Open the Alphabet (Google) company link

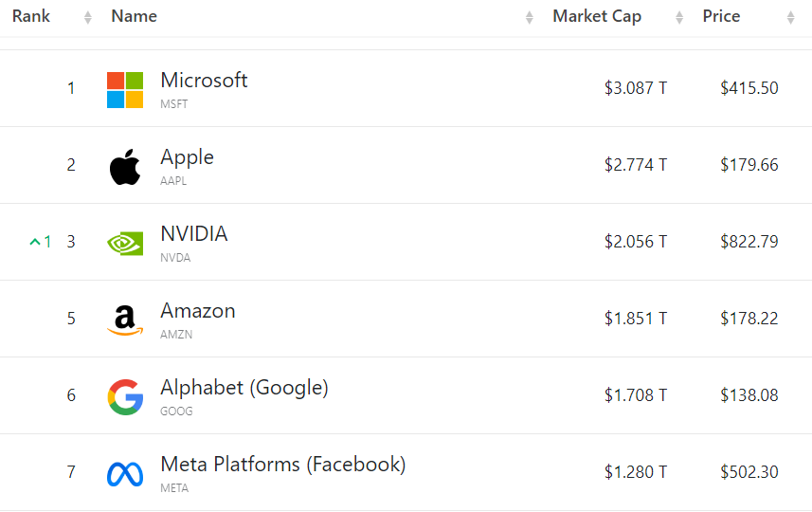tap(244, 388)
